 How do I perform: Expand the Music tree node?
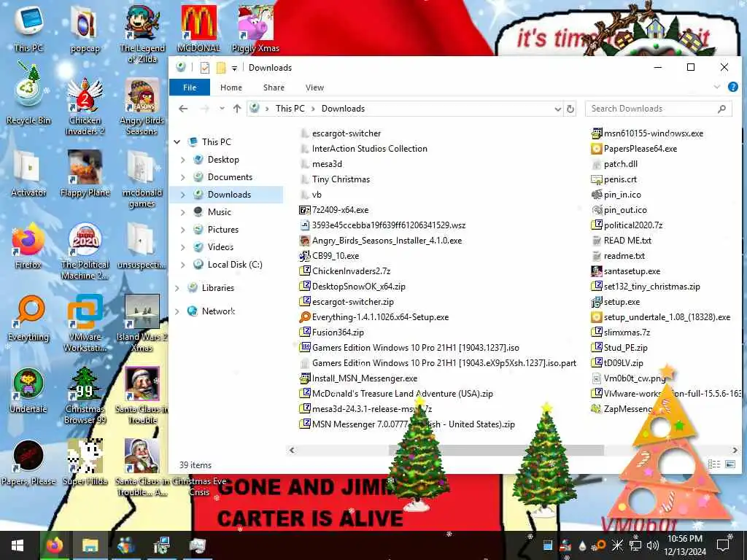click(x=183, y=212)
